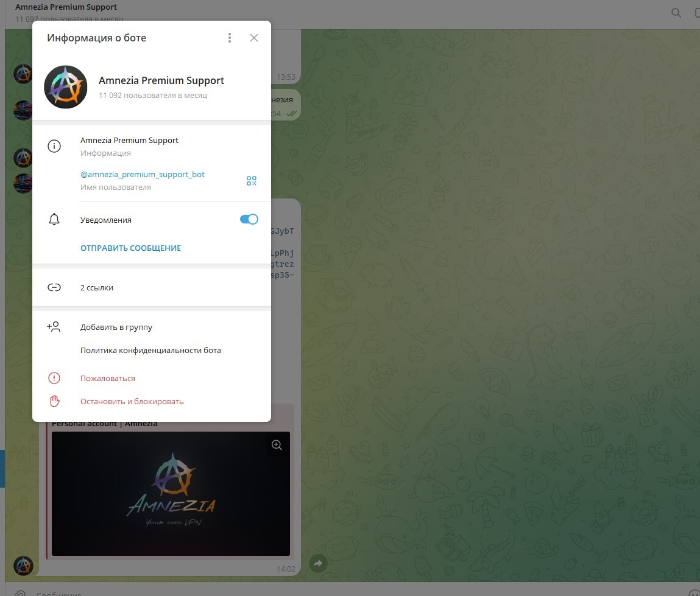Click the chain link icon

click(x=54, y=288)
